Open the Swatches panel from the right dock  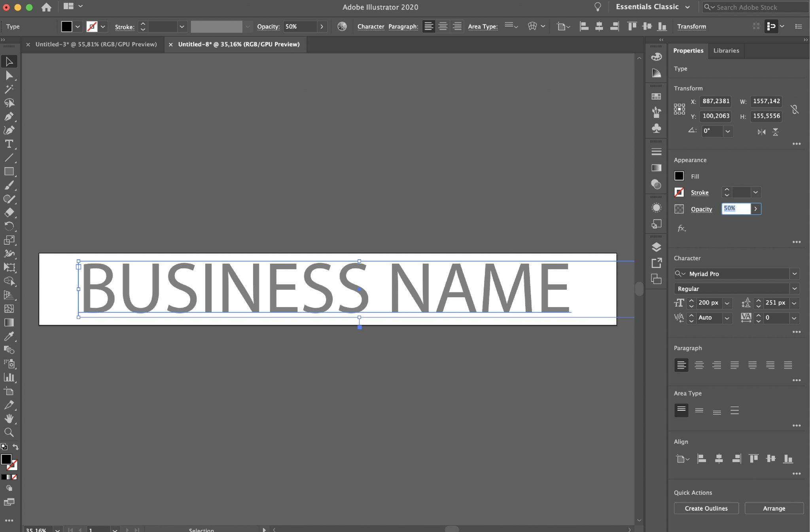pos(656,97)
